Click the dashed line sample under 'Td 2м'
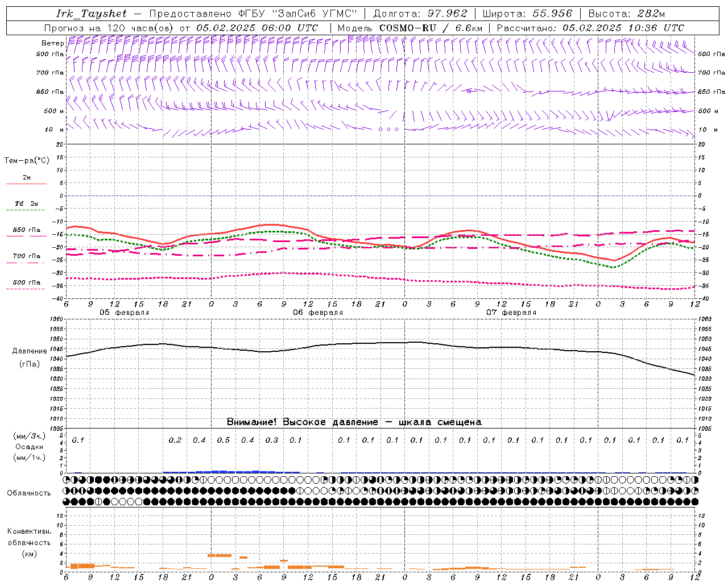The image size is (728, 582). click(26, 210)
